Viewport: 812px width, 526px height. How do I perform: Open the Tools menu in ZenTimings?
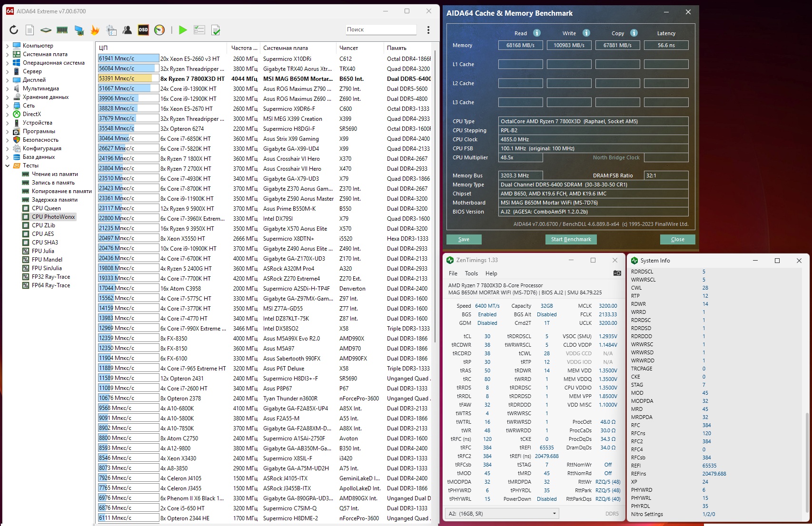(471, 273)
